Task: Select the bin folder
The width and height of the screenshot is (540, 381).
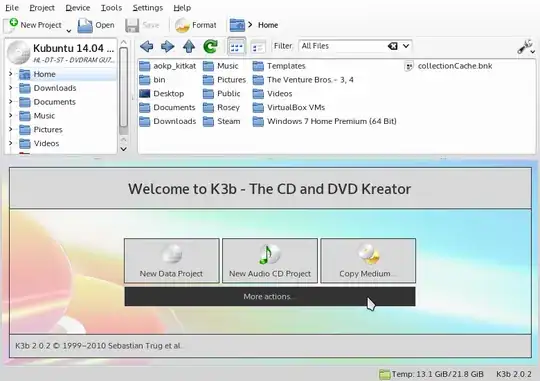Action: [152, 80]
